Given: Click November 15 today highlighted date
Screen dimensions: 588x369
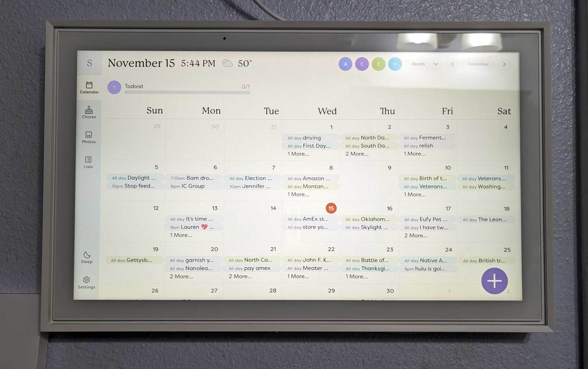Looking at the screenshot, I should pyautogui.click(x=331, y=208).
